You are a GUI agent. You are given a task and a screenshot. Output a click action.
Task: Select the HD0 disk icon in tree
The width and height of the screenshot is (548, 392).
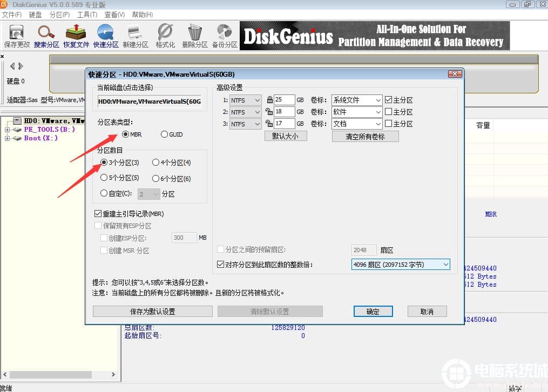tap(17, 121)
